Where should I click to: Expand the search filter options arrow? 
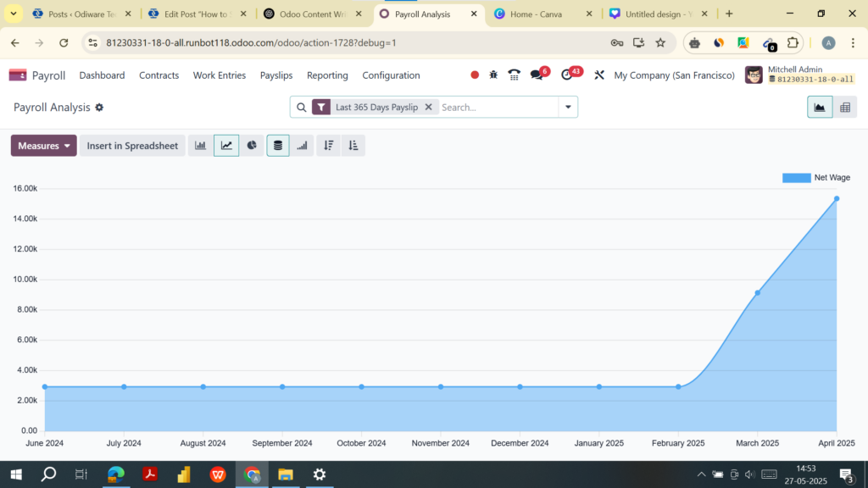tap(566, 107)
